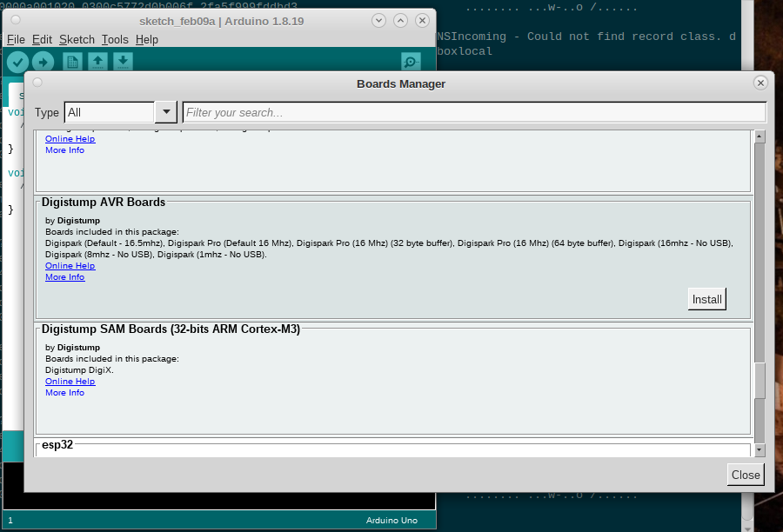Click the Verify checkmark icon in Arduino toolbar
The width and height of the screenshot is (783, 532).
pos(17,63)
